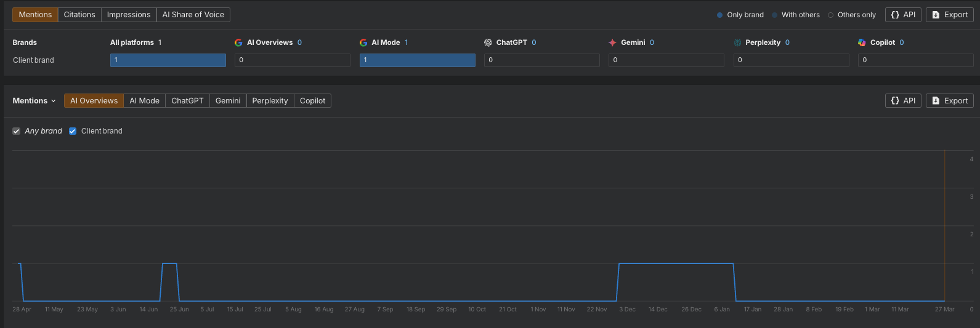
Task: Switch to the Citations tab
Action: tap(79, 15)
